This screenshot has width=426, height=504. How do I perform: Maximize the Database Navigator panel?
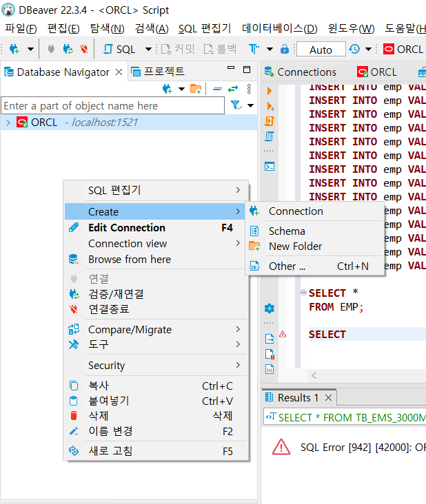[x=247, y=70]
